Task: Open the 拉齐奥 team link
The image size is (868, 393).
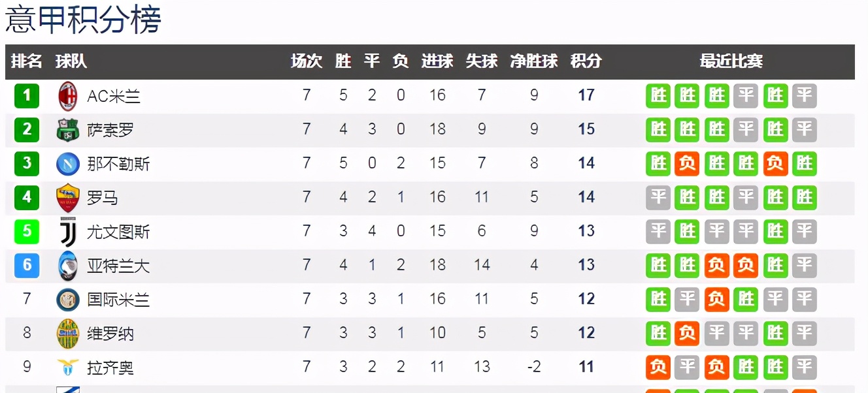Action: [110, 368]
